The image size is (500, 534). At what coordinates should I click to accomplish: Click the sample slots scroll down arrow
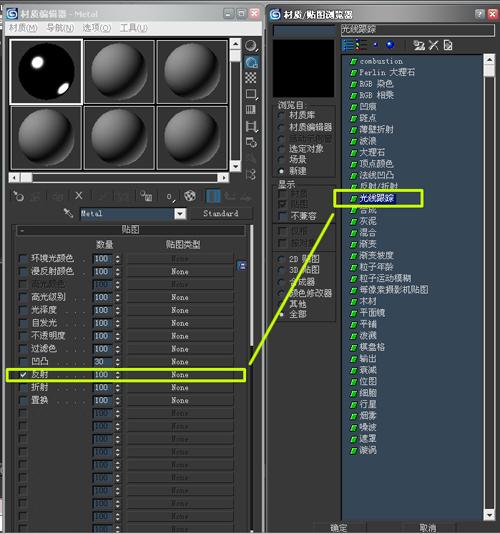pyautogui.click(x=235, y=166)
